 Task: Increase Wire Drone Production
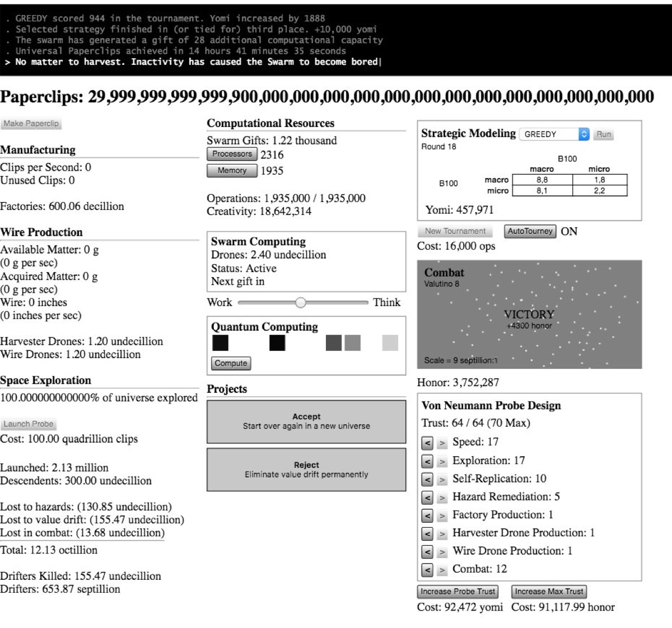click(442, 552)
